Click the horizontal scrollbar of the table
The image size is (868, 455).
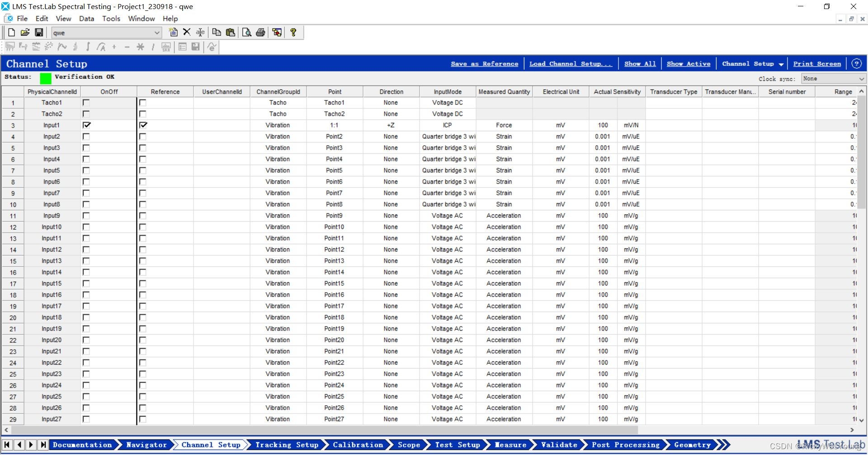point(325,430)
